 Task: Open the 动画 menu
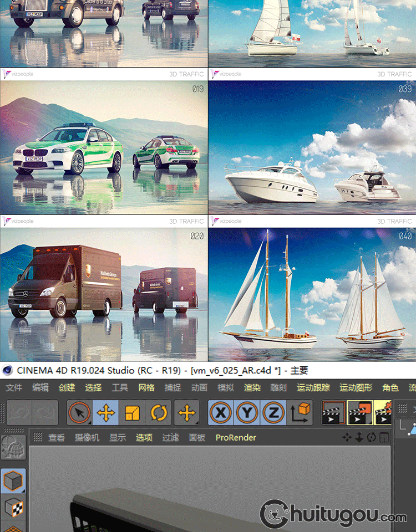click(x=199, y=387)
